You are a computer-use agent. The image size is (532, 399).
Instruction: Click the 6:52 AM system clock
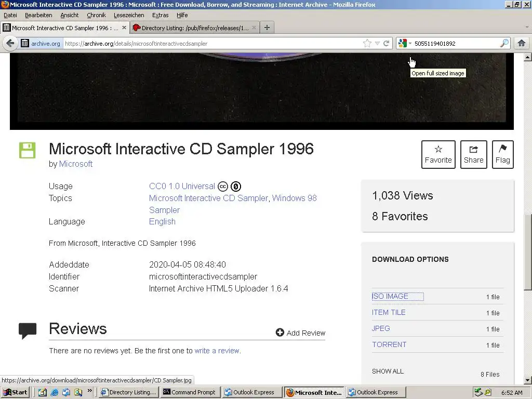(512, 393)
